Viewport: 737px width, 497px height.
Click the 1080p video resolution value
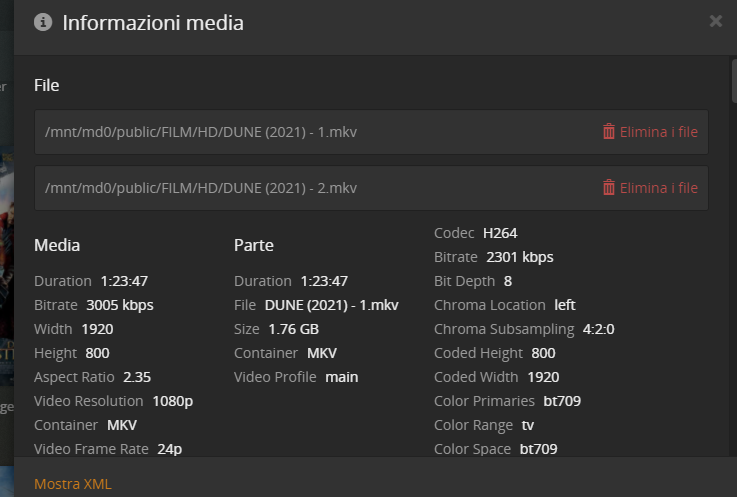[x=172, y=401]
